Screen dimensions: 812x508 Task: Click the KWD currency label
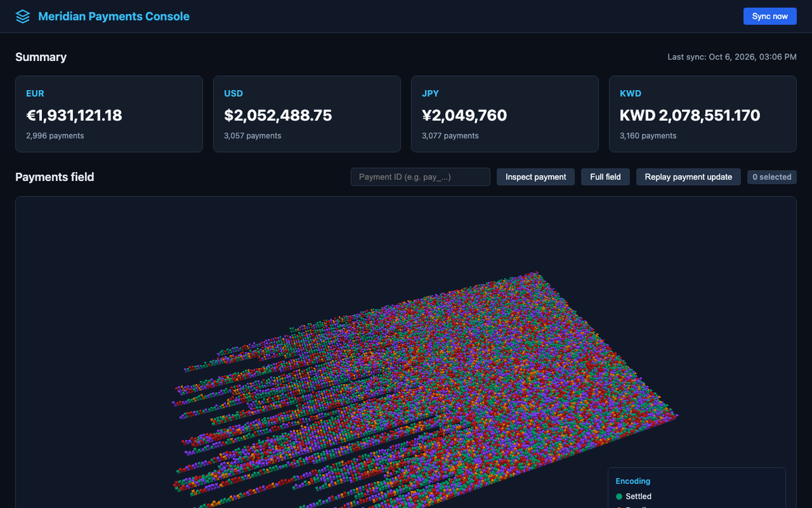click(x=630, y=93)
